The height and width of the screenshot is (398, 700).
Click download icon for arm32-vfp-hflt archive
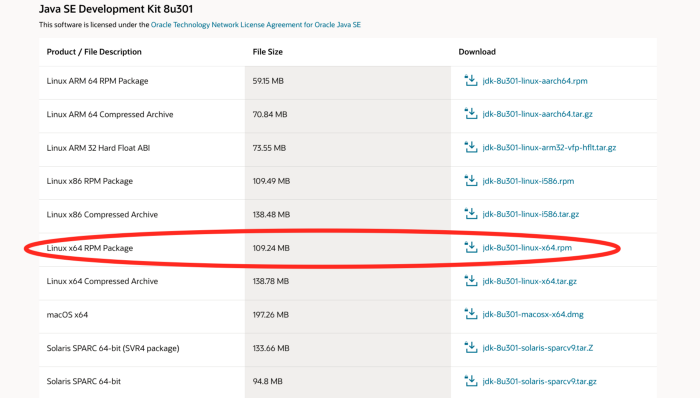(x=471, y=147)
